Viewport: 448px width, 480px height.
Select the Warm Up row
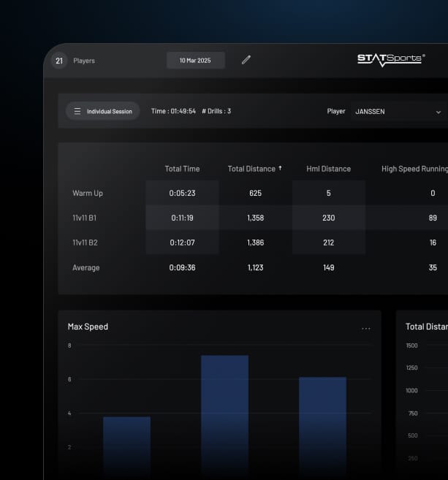pos(253,193)
